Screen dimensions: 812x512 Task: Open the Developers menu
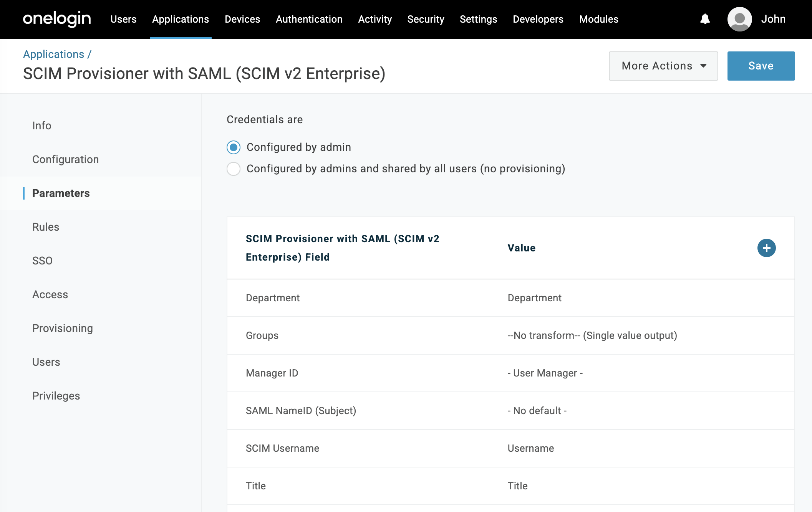pos(538,19)
